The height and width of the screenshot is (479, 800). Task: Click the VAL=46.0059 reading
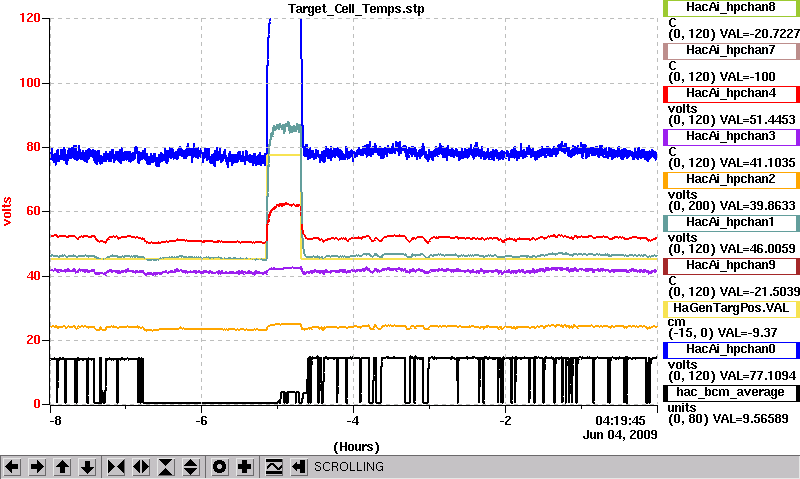point(757,249)
